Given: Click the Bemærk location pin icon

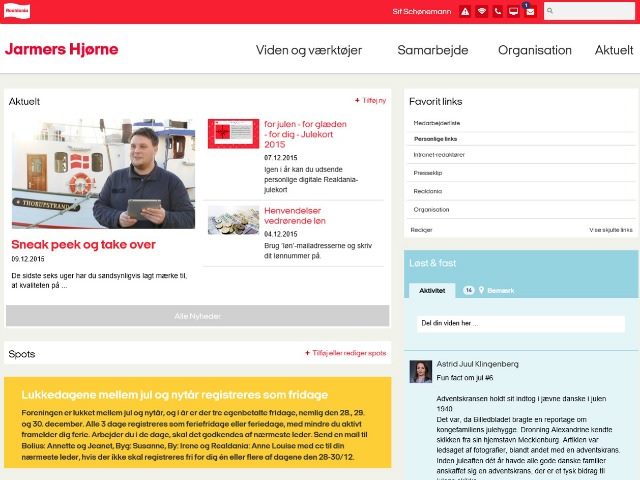Looking at the screenshot, I should coord(483,290).
